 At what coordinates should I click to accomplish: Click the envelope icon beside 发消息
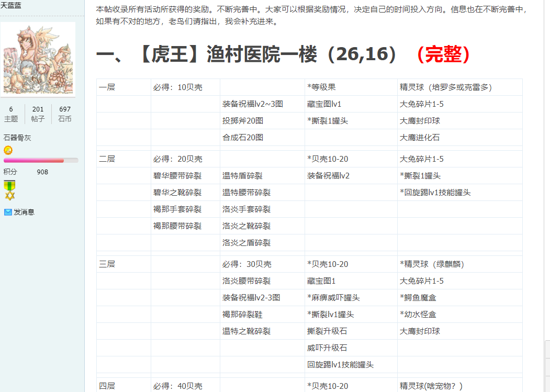point(8,212)
